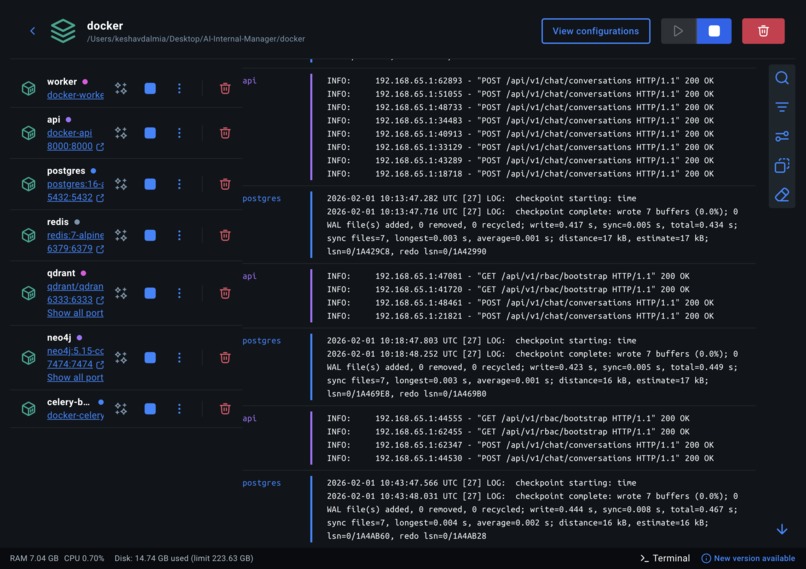Delete the redis container
The width and height of the screenshot is (806, 569).
(225, 235)
